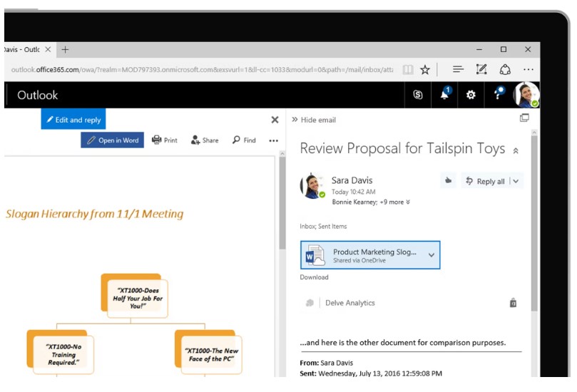
Task: Click the Outlook app title
Action: 38,96
